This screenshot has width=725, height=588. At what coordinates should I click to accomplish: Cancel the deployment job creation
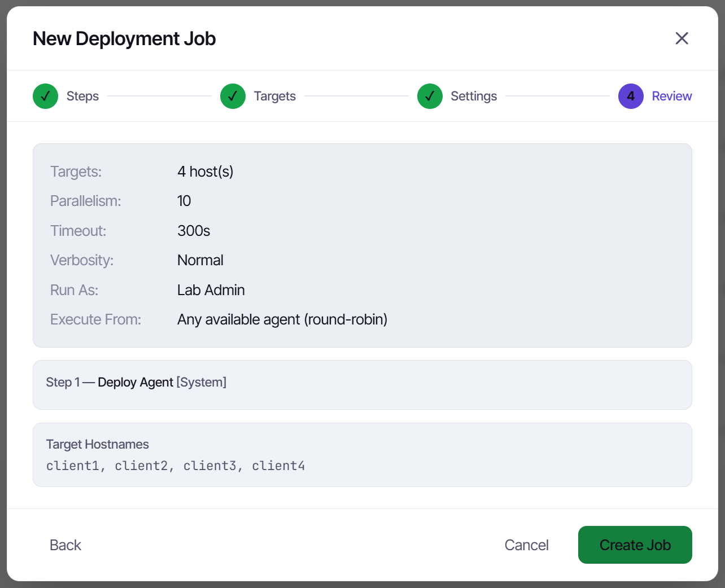526,545
